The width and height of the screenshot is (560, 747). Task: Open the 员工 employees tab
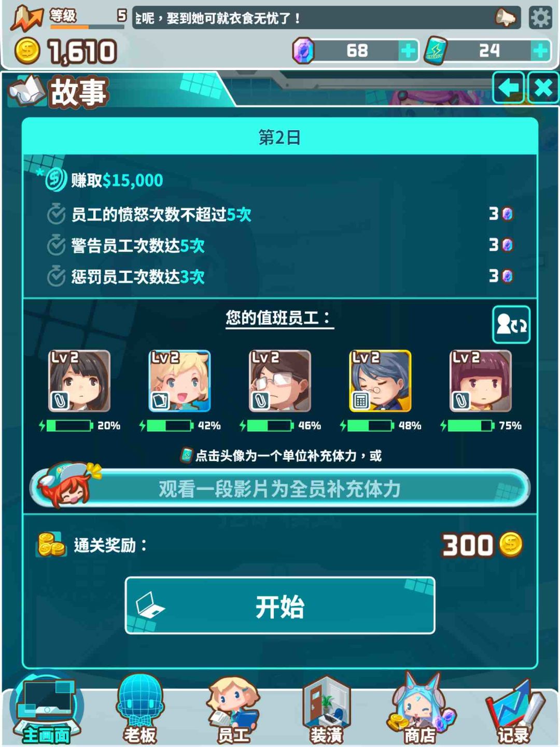tap(233, 709)
